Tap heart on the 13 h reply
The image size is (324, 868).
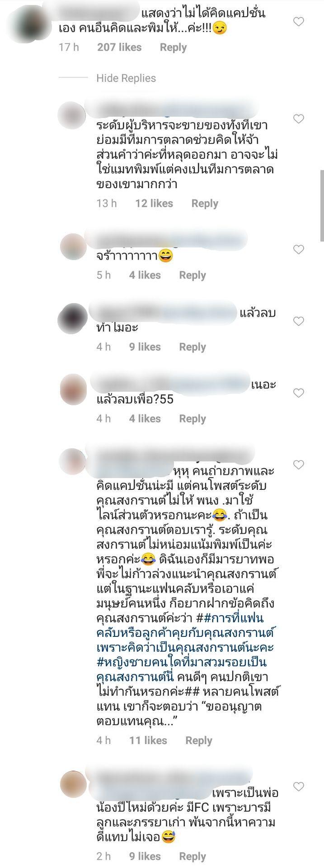click(x=299, y=119)
